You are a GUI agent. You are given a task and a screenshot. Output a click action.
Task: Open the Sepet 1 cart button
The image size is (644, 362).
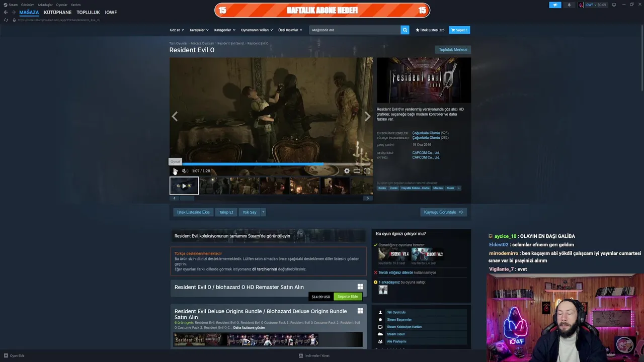459,30
